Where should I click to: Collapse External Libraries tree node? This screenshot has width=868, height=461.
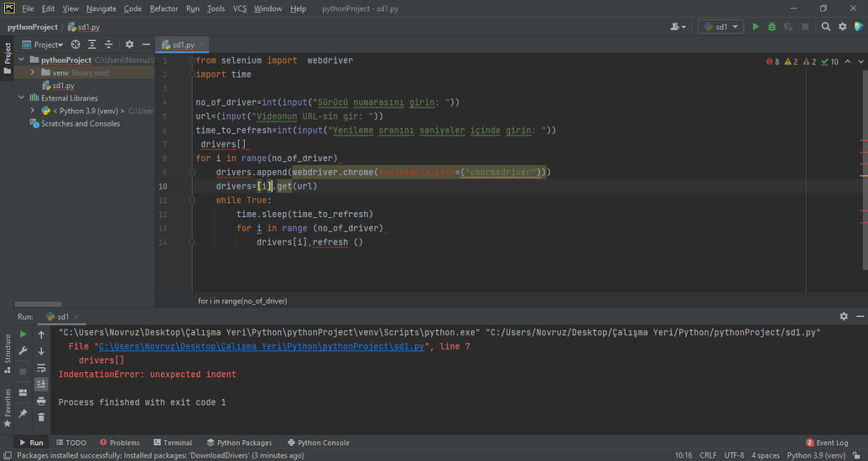click(22, 98)
